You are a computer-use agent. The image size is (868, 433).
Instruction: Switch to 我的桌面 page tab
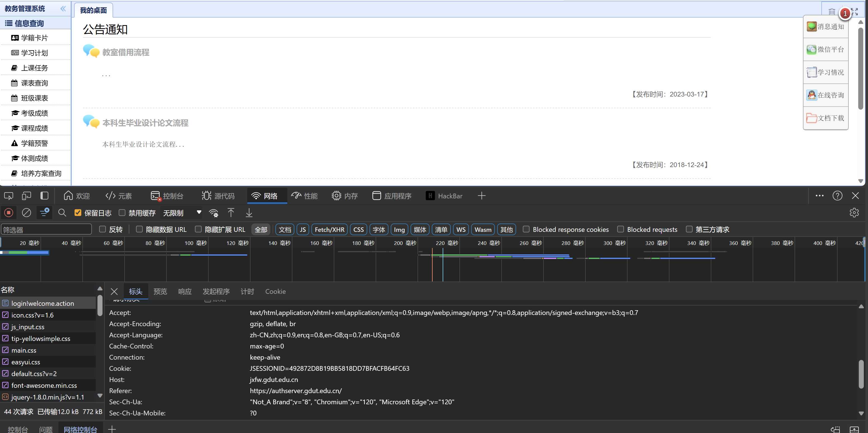pyautogui.click(x=93, y=10)
